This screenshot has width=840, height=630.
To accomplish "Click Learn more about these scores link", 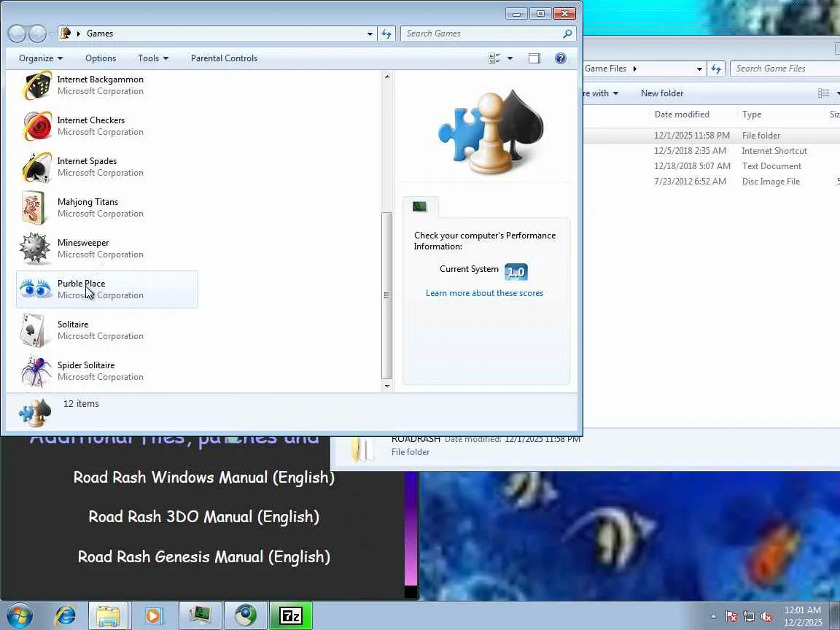I will tap(484, 293).
